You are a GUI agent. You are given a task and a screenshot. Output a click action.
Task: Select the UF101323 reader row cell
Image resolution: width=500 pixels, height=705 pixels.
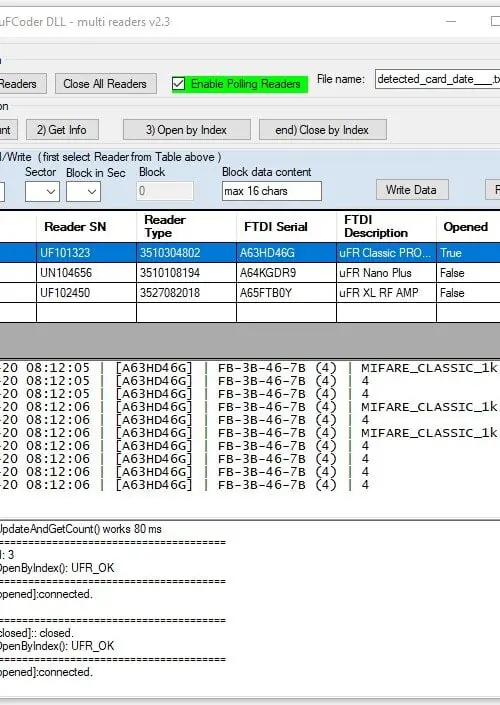tap(86, 253)
